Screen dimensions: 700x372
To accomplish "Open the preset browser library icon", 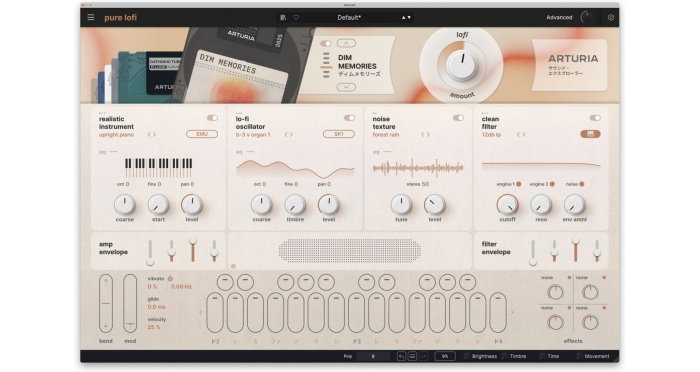I will pos(283,17).
